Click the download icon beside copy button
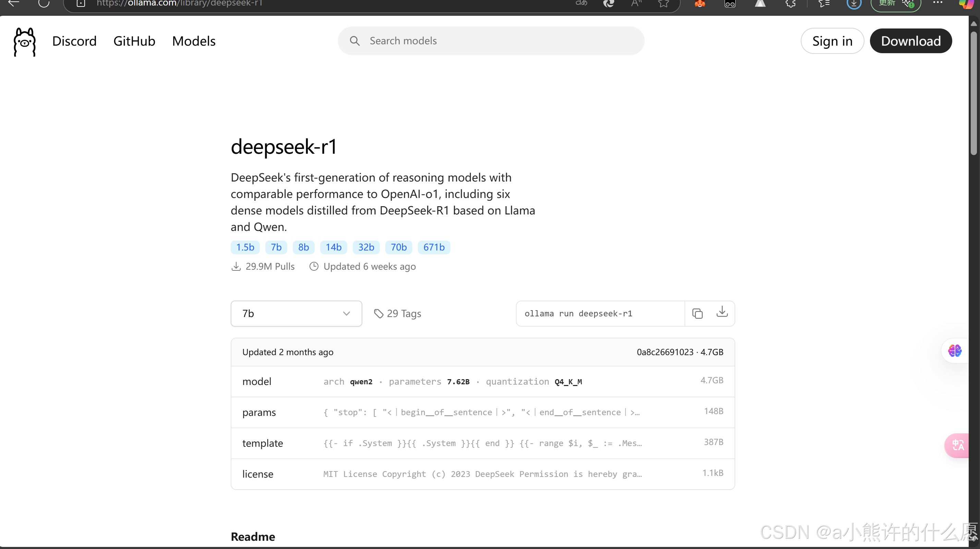This screenshot has height=549, width=980. (722, 312)
